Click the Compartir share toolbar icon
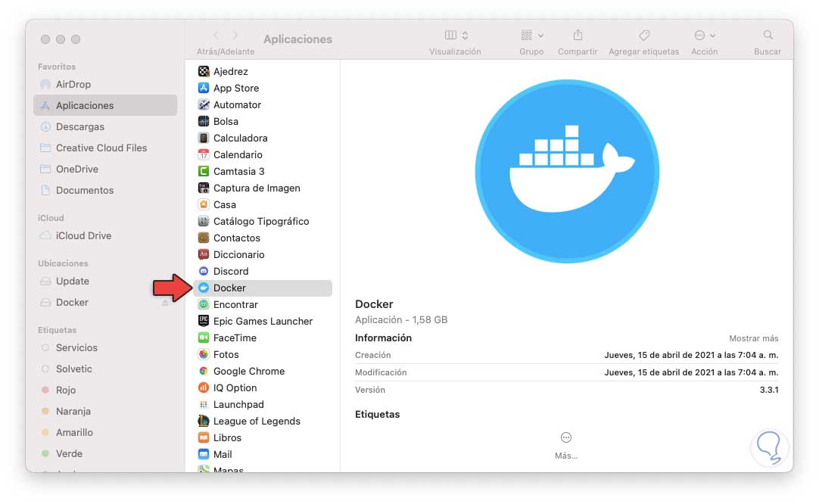819x504 pixels. coord(578,35)
